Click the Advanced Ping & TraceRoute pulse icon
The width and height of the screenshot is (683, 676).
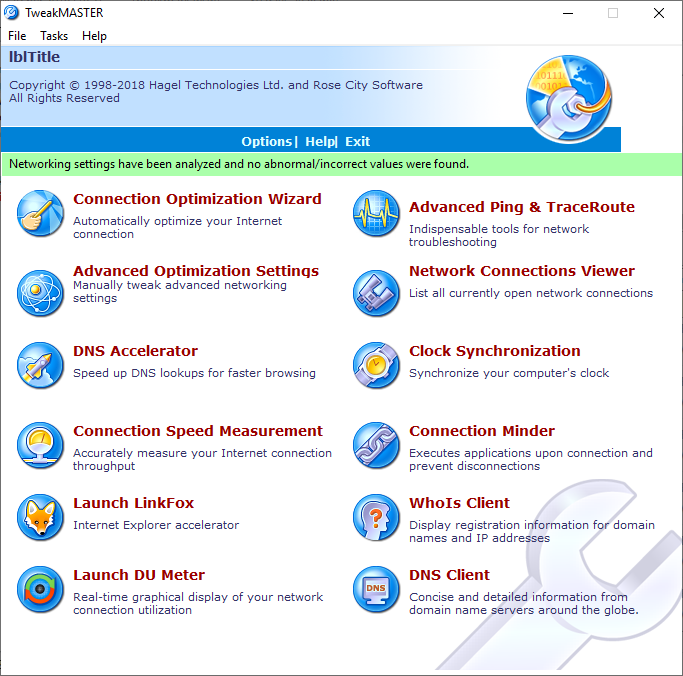coord(376,213)
